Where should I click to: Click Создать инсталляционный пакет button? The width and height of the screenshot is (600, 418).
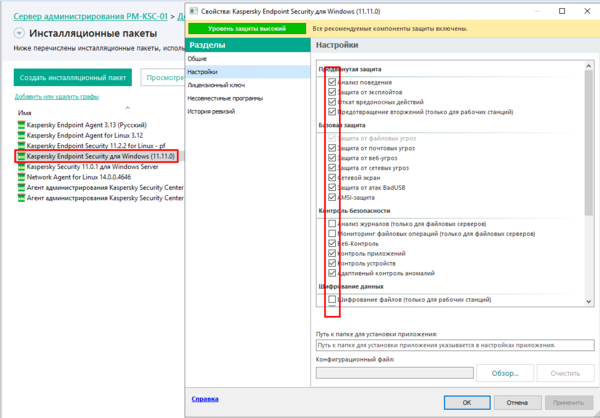coord(73,77)
